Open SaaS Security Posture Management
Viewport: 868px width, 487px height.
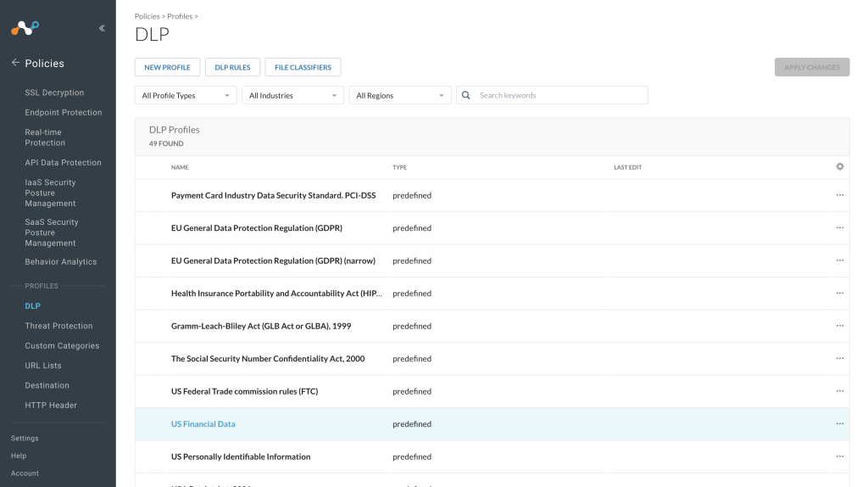(x=52, y=232)
